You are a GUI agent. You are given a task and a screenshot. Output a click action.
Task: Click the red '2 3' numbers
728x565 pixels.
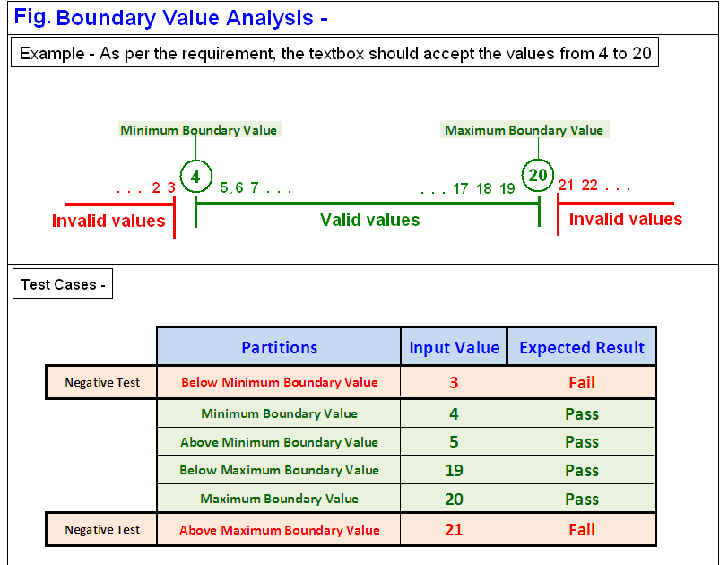(x=163, y=187)
